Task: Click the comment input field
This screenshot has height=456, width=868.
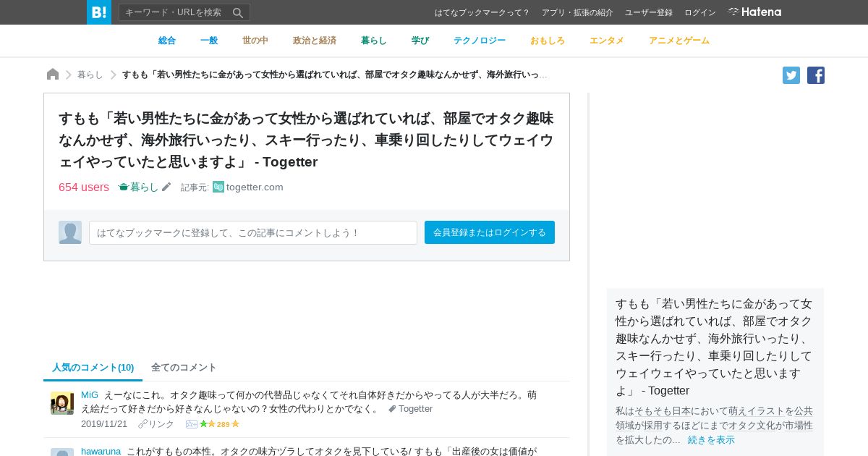Action: click(253, 232)
